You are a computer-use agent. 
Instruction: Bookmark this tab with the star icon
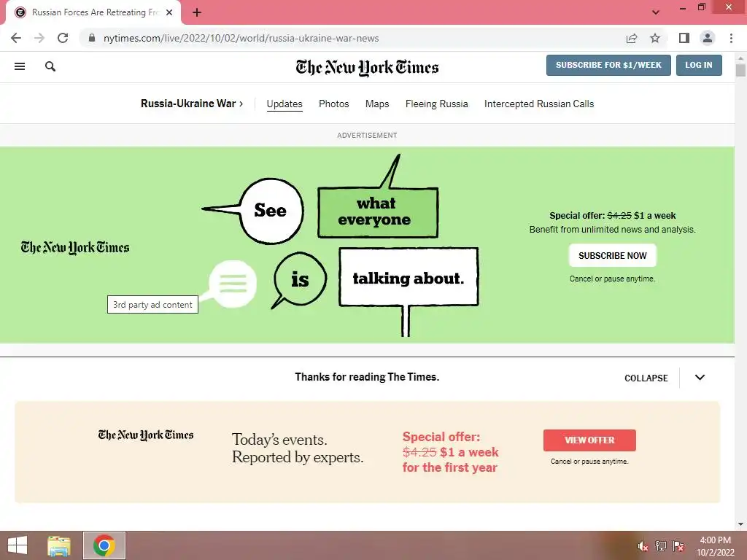(x=655, y=38)
